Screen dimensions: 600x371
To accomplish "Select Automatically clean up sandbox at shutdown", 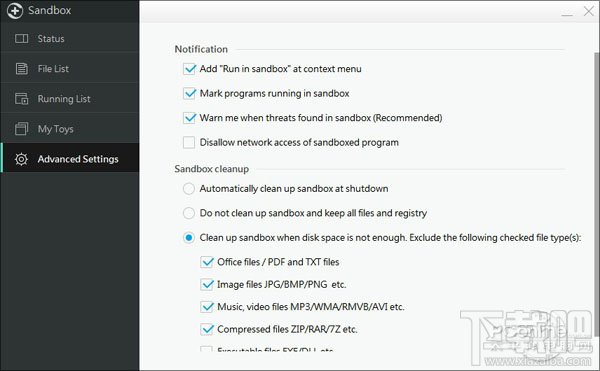I will (x=189, y=189).
